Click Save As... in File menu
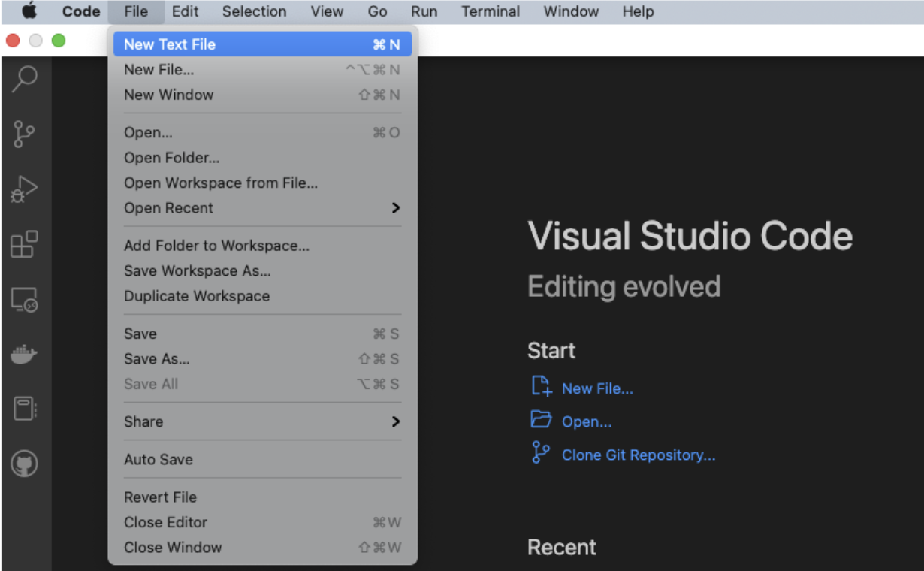This screenshot has width=924, height=571. [x=157, y=359]
